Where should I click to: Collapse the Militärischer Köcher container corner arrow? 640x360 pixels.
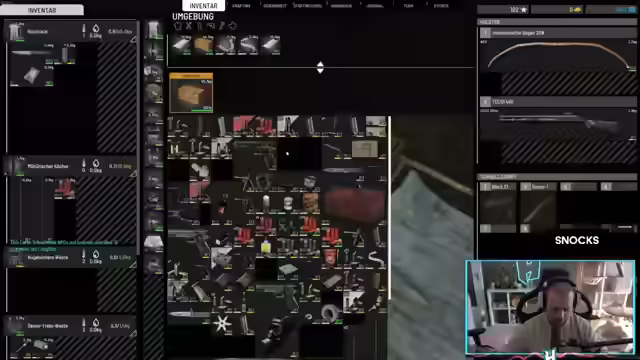(x=133, y=174)
